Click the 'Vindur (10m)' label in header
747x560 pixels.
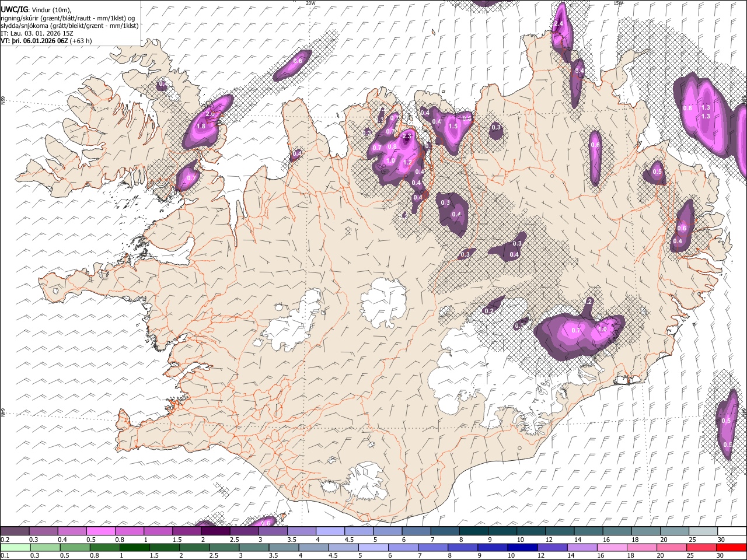[51, 9]
